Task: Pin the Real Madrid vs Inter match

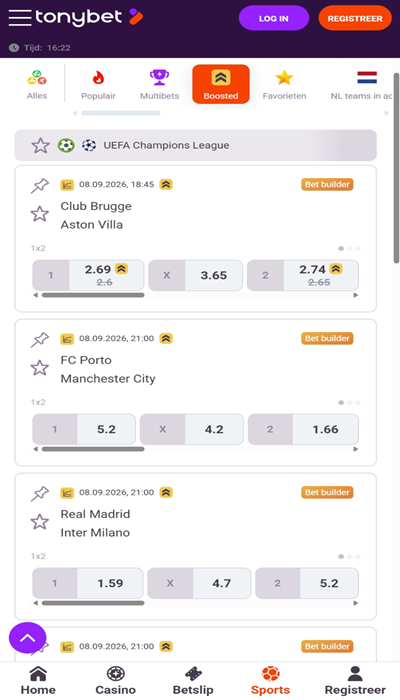Action: pos(40,494)
